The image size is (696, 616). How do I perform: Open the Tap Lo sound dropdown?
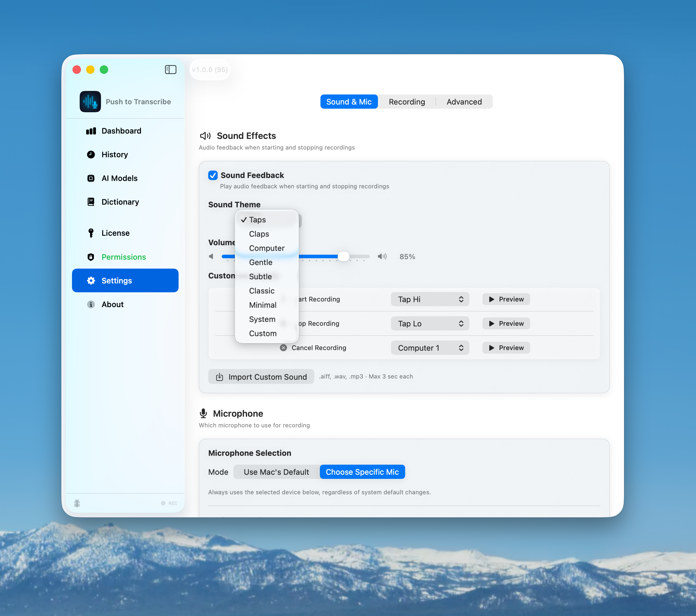[430, 323]
